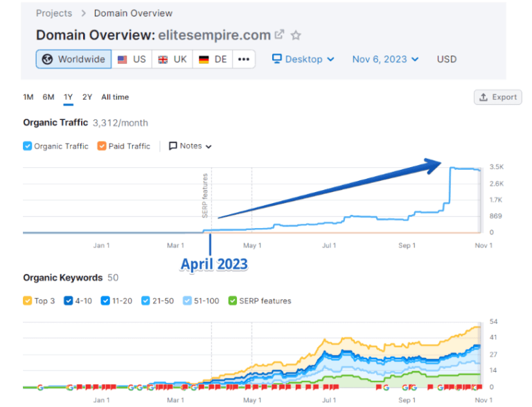Image resolution: width=532 pixels, height=407 pixels.
Task: Select the All time range tab
Action: (115, 97)
